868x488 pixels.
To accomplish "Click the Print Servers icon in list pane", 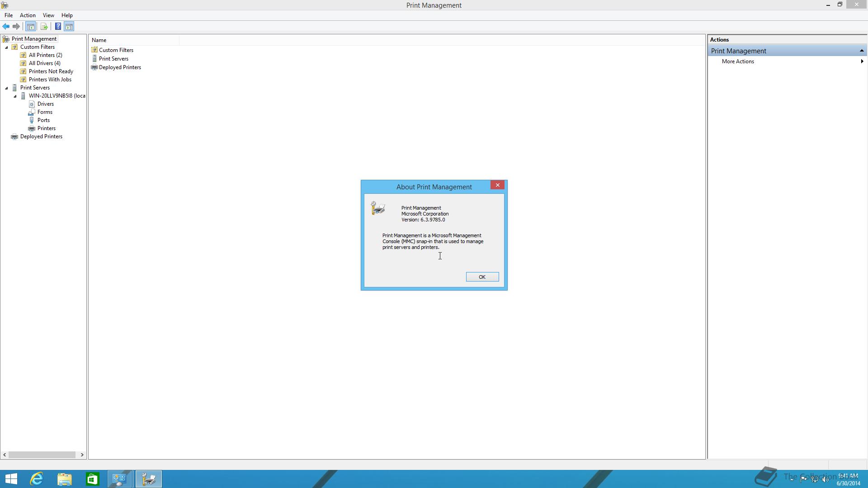I will point(94,59).
